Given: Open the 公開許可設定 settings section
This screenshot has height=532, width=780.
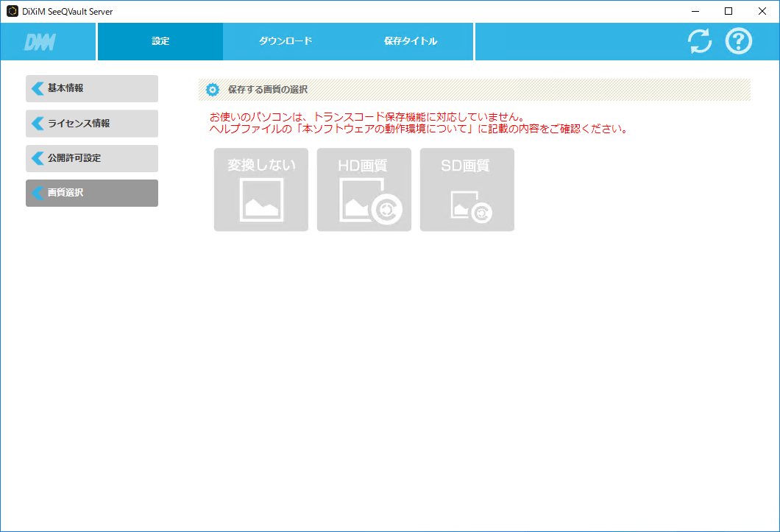Looking at the screenshot, I should click(91, 158).
